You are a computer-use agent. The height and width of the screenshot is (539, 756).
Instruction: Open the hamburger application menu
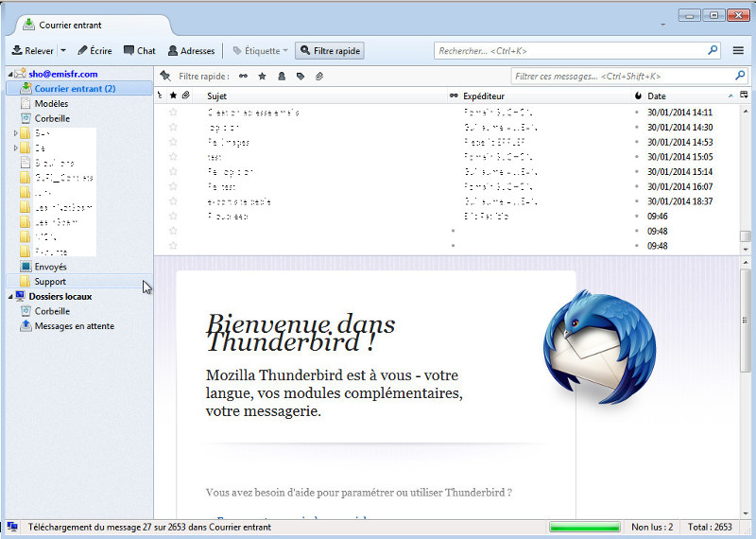738,50
